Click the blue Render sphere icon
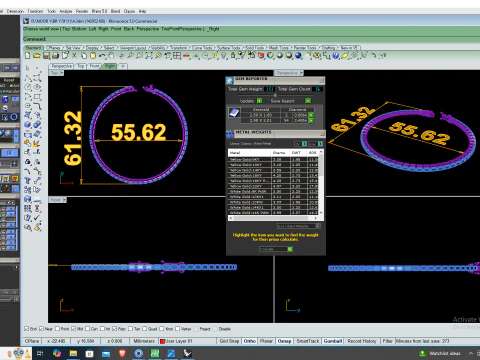The image size is (480, 360). coord(298,56)
